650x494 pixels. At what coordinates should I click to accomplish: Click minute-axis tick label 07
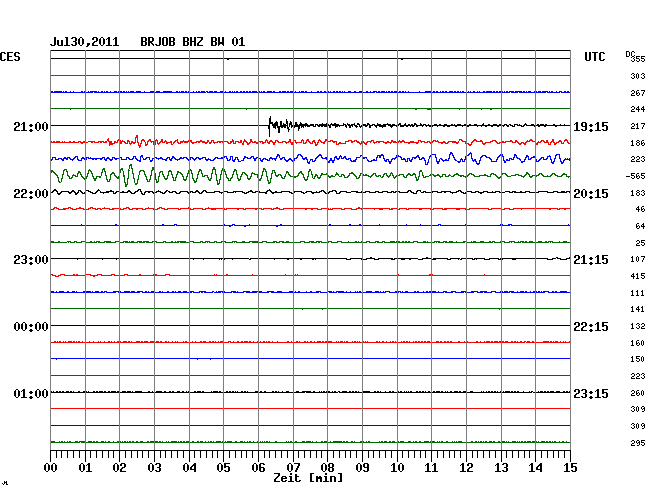[x=293, y=468]
